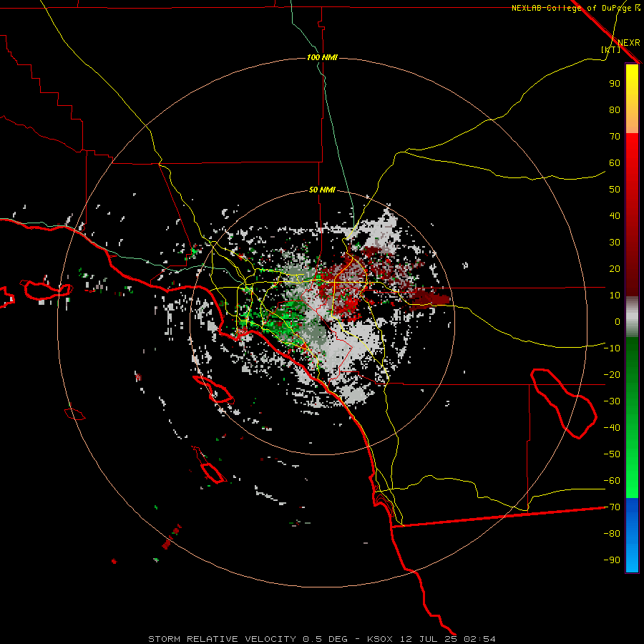The height and width of the screenshot is (644, 644).
Task: Click the NEXR label above the scale
Action: coord(628,43)
